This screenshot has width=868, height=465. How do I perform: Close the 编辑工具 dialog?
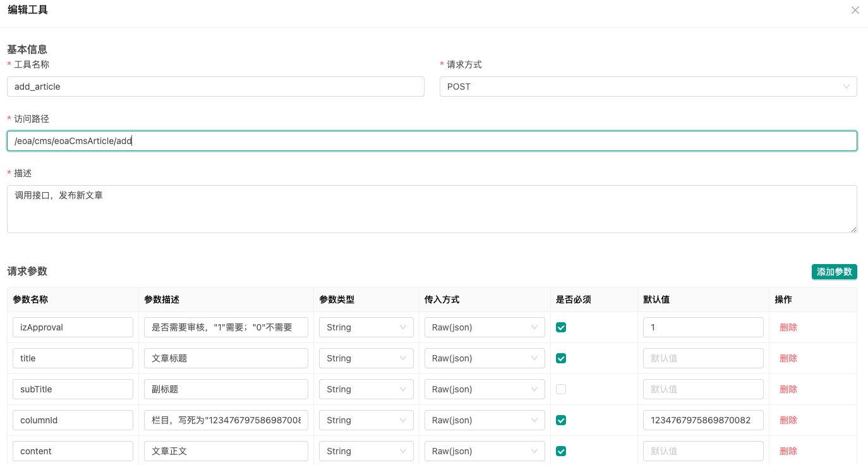tap(855, 10)
